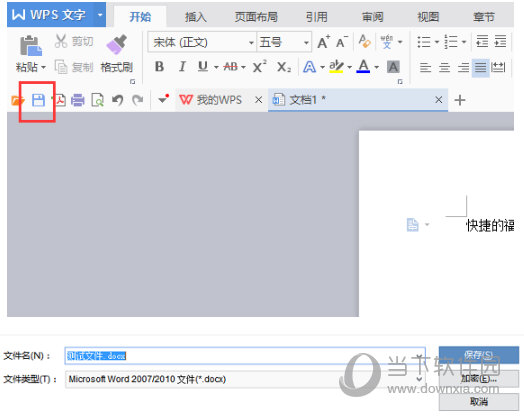The height and width of the screenshot is (418, 524).
Task: Open font color dropdown arrow
Action: [x=376, y=67]
